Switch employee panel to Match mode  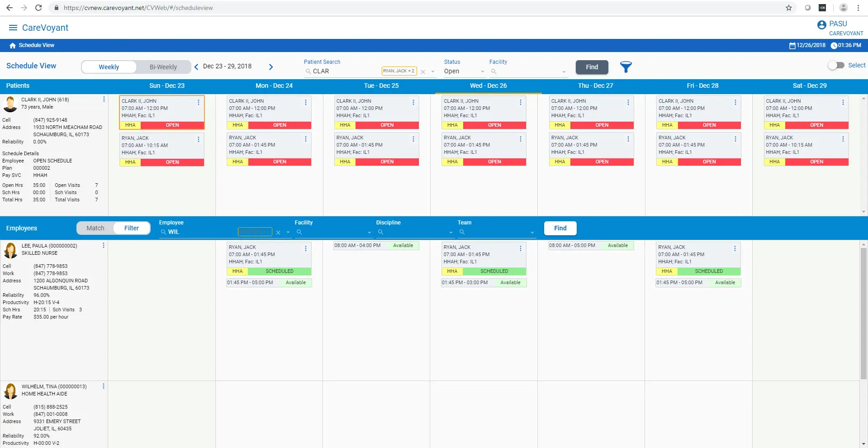coord(95,228)
